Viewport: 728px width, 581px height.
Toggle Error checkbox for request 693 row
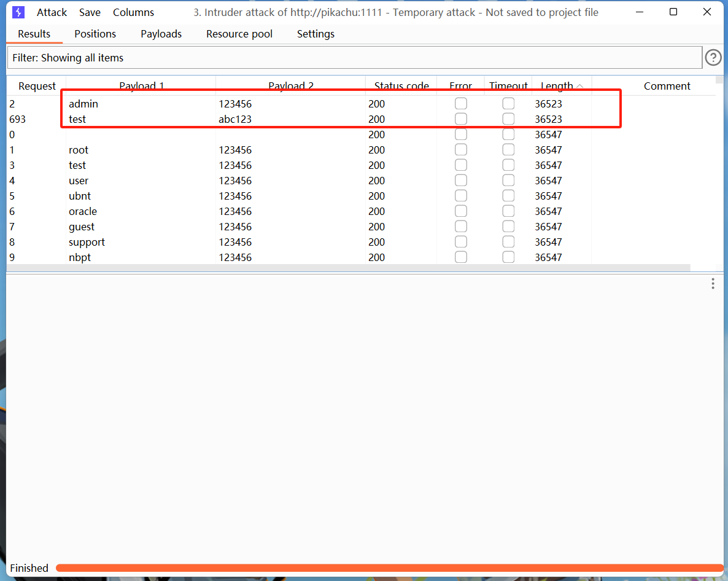[461, 119]
